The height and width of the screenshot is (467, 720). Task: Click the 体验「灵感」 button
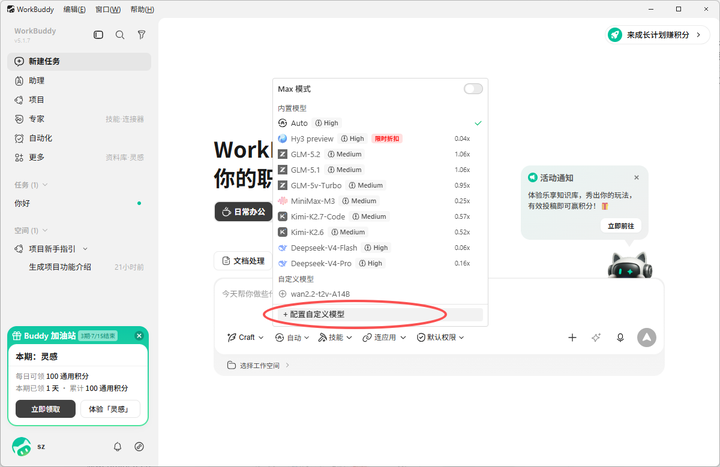coord(110,409)
